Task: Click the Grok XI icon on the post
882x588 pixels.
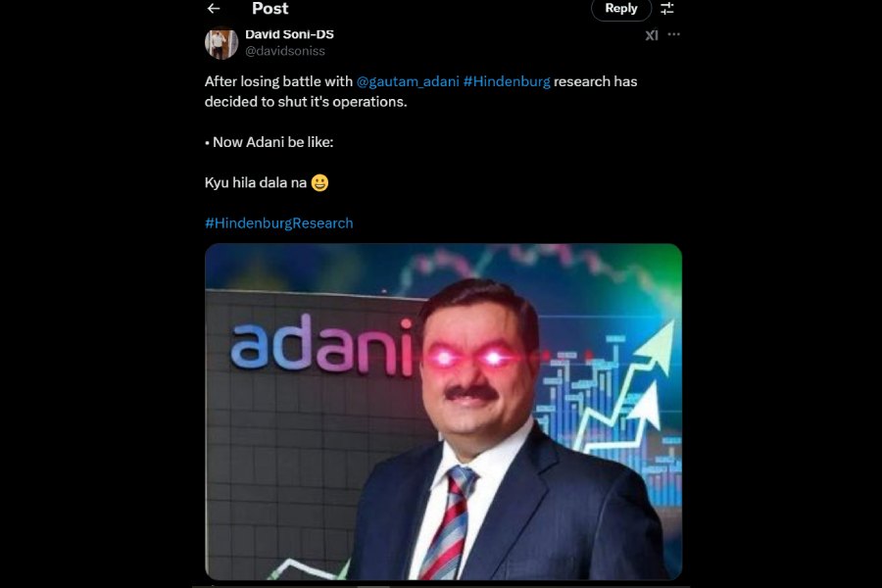Action: pos(652,35)
